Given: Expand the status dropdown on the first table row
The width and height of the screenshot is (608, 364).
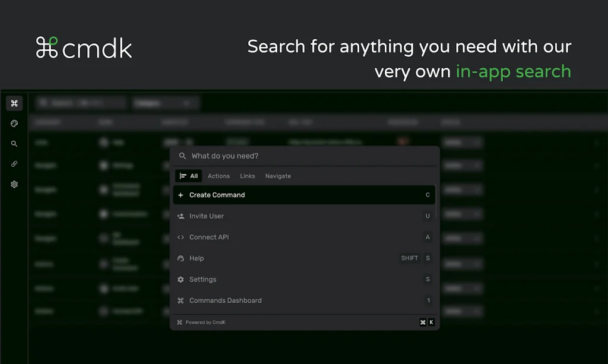Looking at the screenshot, I should point(463,143).
